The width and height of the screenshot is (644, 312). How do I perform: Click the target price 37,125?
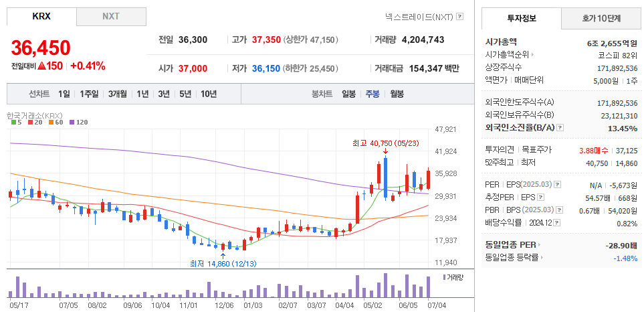click(x=627, y=151)
